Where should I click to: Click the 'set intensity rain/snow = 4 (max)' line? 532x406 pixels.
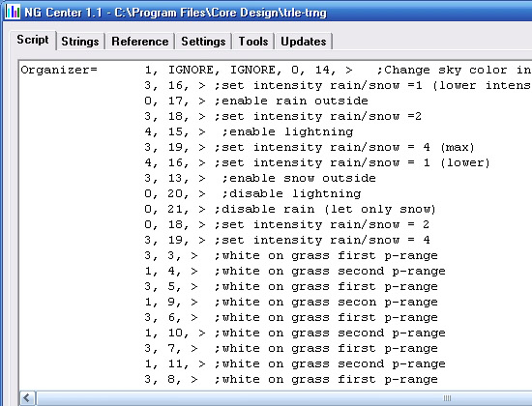(x=310, y=147)
